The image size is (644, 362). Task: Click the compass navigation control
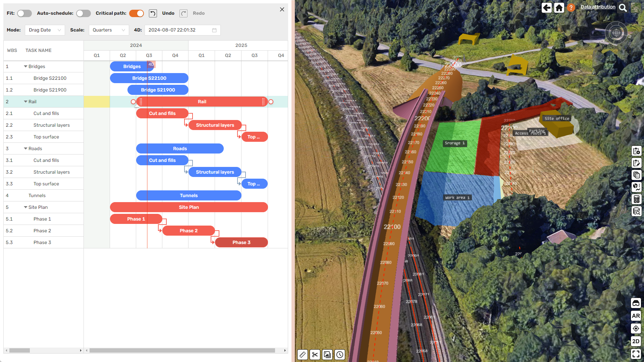coord(616,33)
